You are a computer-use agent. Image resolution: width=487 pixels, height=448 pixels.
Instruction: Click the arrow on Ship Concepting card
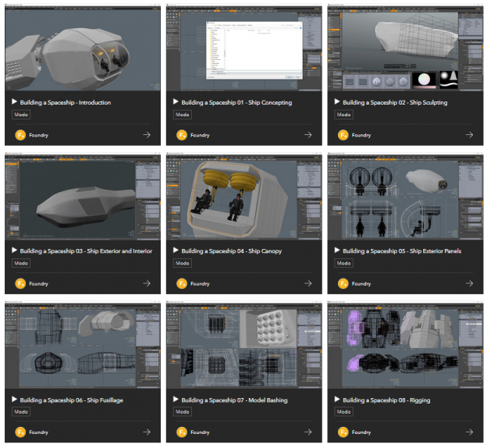point(307,135)
